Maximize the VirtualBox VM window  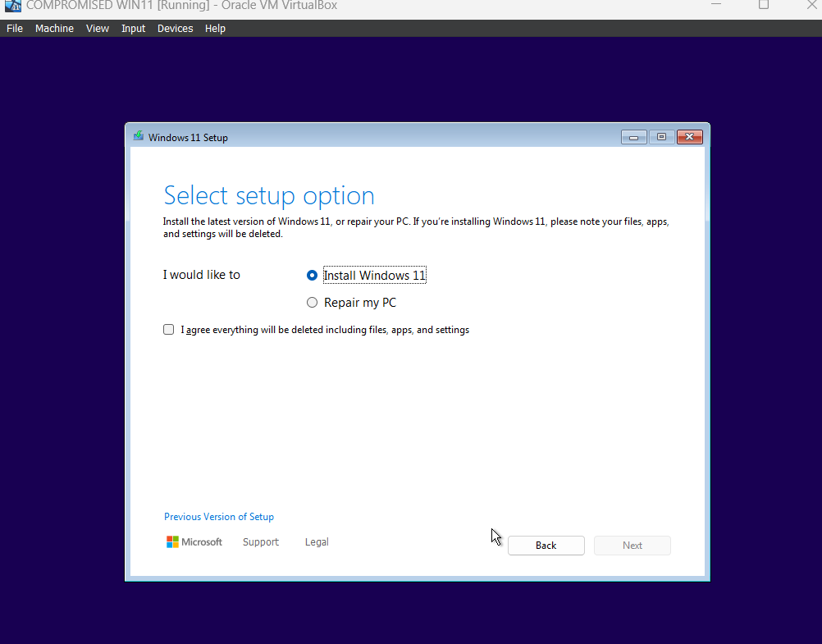(764, 4)
